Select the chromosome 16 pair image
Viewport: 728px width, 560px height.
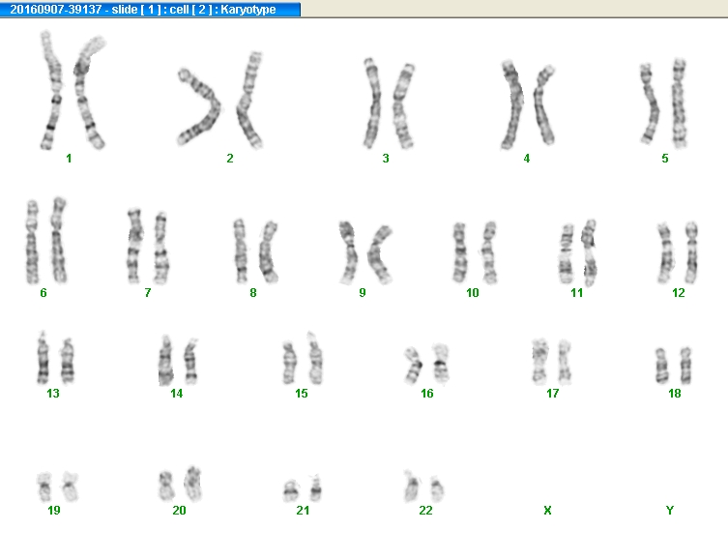(x=426, y=365)
